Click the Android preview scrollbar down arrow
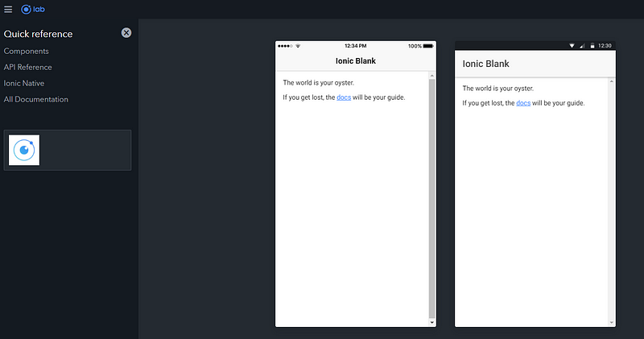Viewport: 644px width, 339px height. point(611,323)
